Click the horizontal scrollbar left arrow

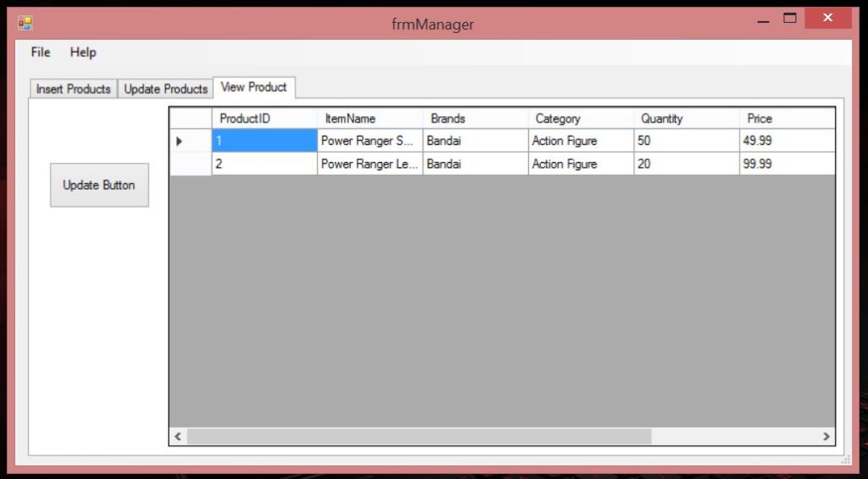coord(178,437)
